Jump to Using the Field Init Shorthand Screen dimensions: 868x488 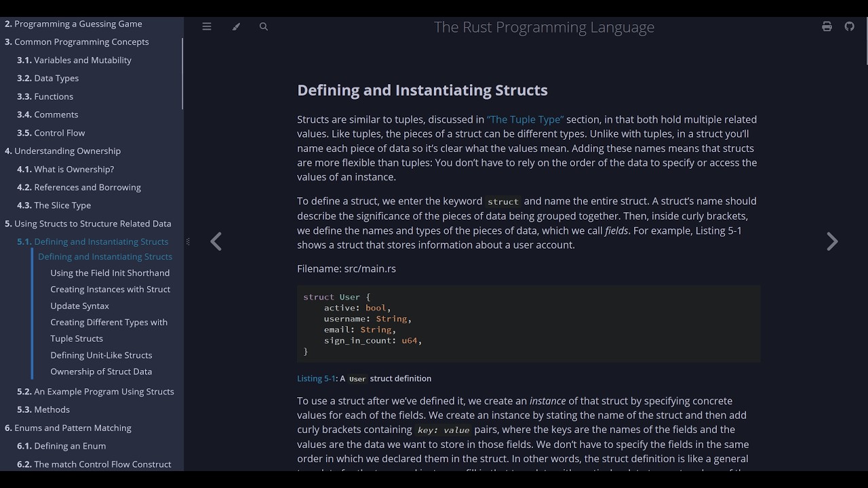(x=110, y=273)
